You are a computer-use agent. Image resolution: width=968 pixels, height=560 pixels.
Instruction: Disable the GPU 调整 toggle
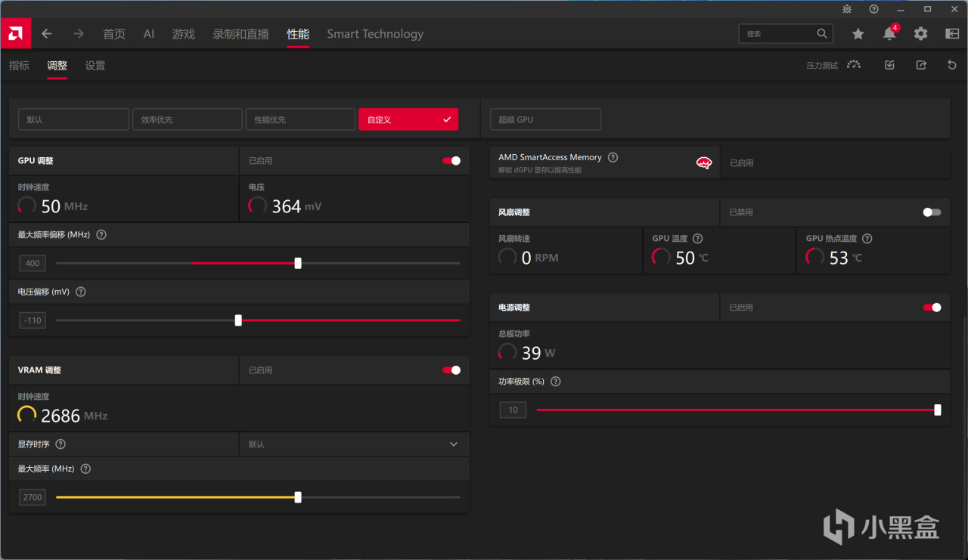pyautogui.click(x=451, y=160)
